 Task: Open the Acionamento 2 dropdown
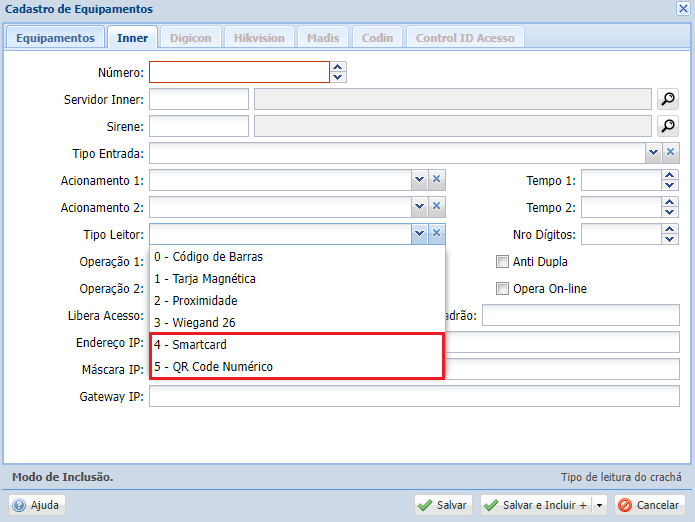coord(419,207)
